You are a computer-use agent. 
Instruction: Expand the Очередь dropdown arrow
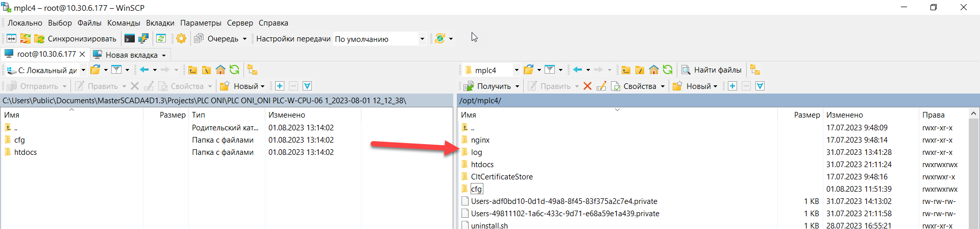[x=244, y=39]
